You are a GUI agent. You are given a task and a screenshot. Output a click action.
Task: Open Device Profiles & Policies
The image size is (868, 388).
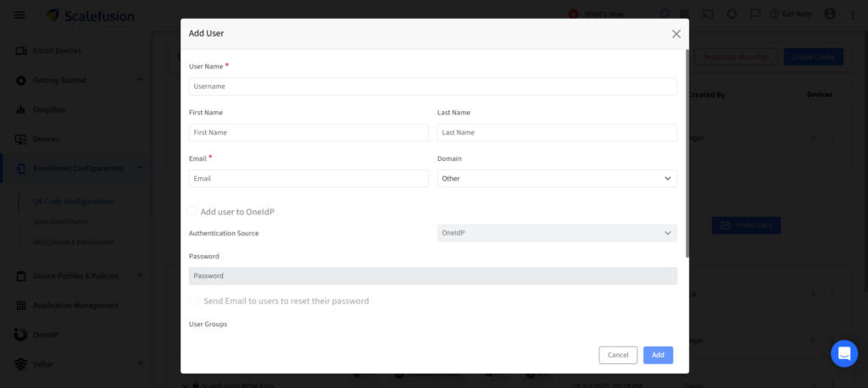(x=75, y=275)
